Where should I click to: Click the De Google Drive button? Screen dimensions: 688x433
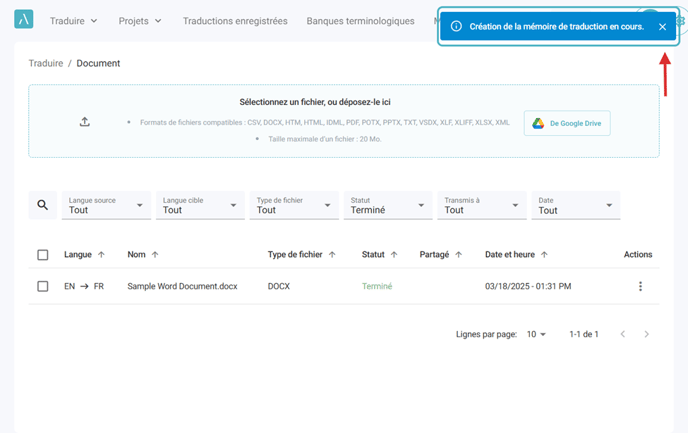click(x=567, y=123)
